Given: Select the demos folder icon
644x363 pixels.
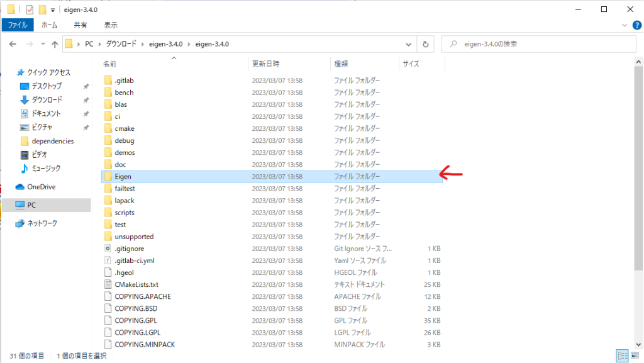Looking at the screenshot, I should [x=108, y=152].
